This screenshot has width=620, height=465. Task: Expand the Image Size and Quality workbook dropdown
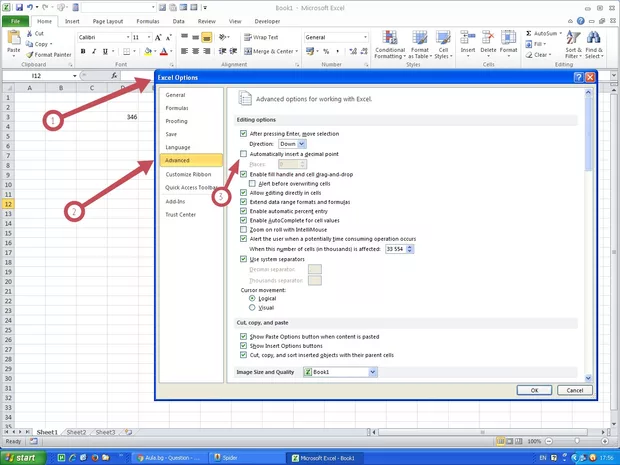(x=373, y=372)
